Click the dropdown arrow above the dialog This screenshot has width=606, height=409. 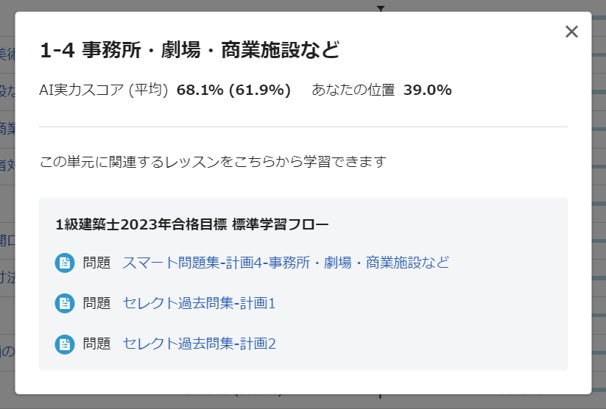click(x=381, y=7)
